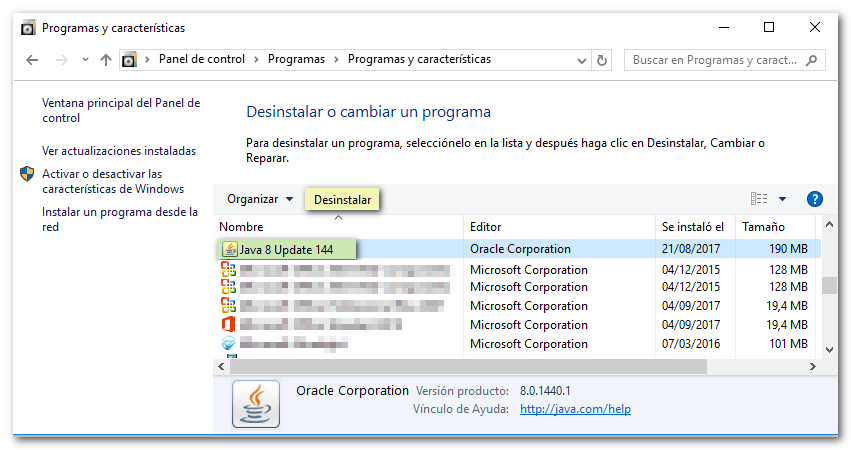851x450 pixels.
Task: Click the version value 8.0.1440.1
Action: click(545, 391)
